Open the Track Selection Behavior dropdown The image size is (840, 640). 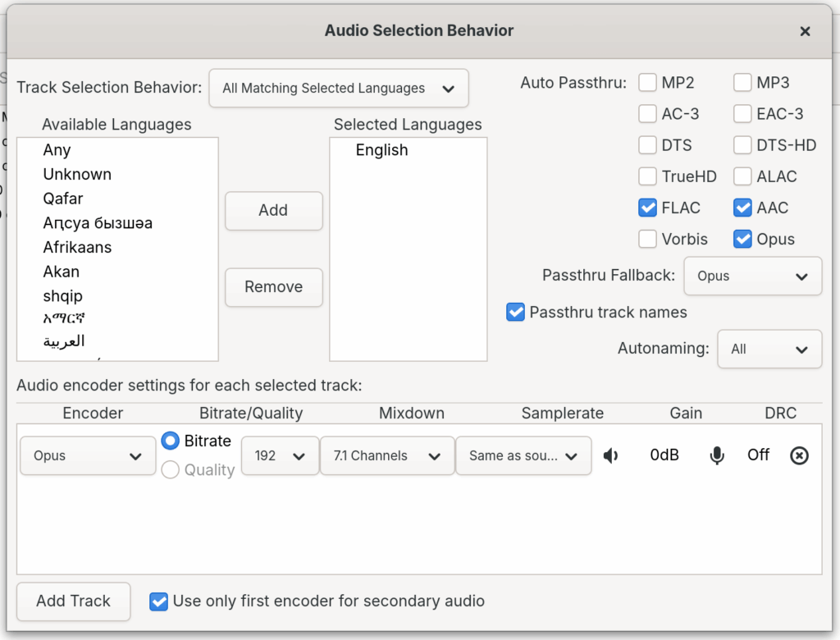pyautogui.click(x=338, y=88)
